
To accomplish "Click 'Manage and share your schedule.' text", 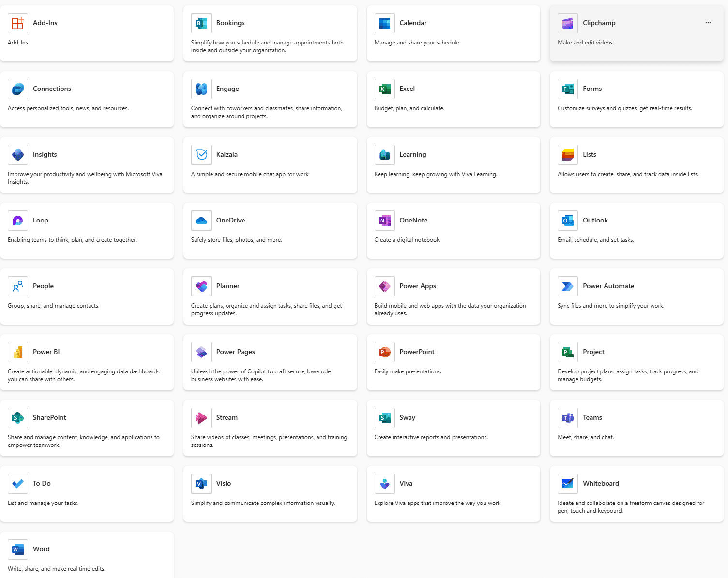I will click(418, 43).
